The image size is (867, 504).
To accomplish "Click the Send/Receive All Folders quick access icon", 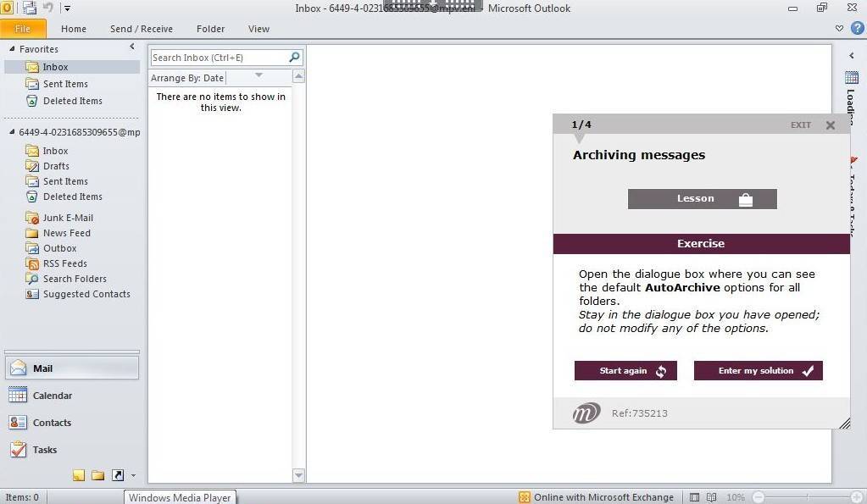I will tap(30, 8).
